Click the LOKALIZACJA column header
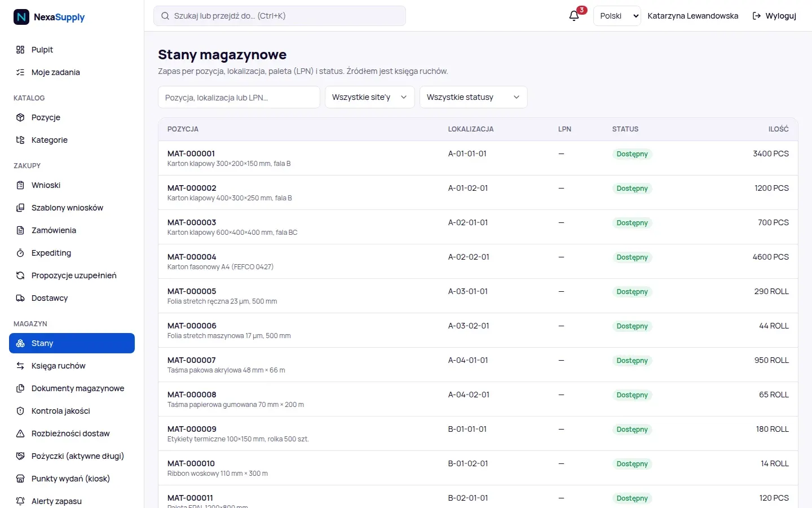This screenshot has height=508, width=812. (471, 129)
